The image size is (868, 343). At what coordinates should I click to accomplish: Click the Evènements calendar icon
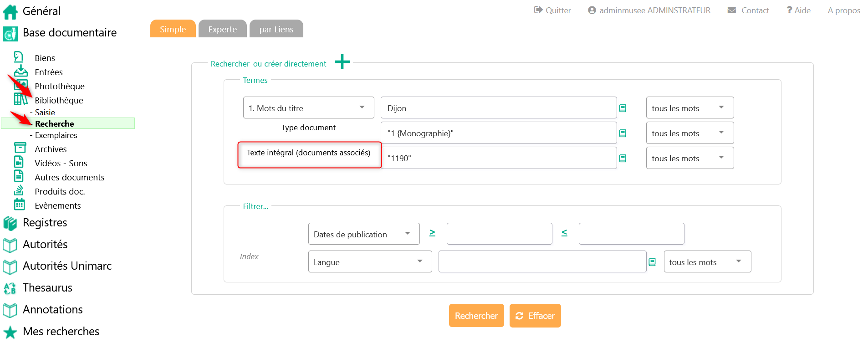coord(20,205)
